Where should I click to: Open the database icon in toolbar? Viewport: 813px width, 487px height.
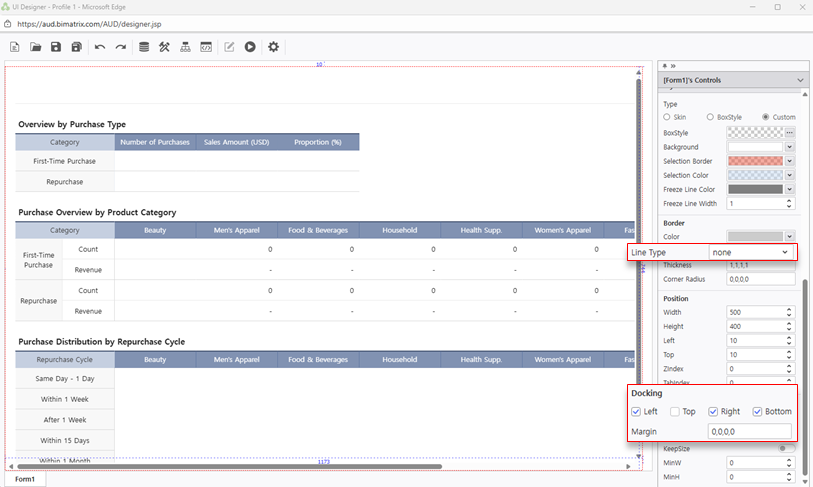144,47
